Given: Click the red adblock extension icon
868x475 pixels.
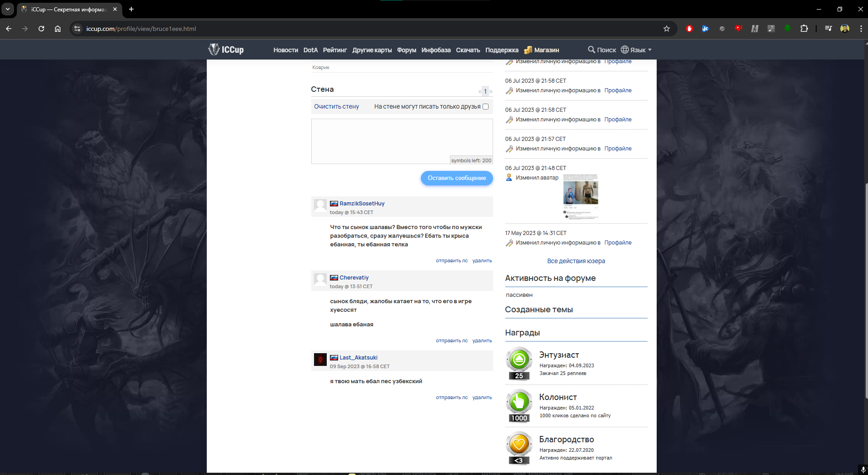Looking at the screenshot, I should pyautogui.click(x=689, y=29).
